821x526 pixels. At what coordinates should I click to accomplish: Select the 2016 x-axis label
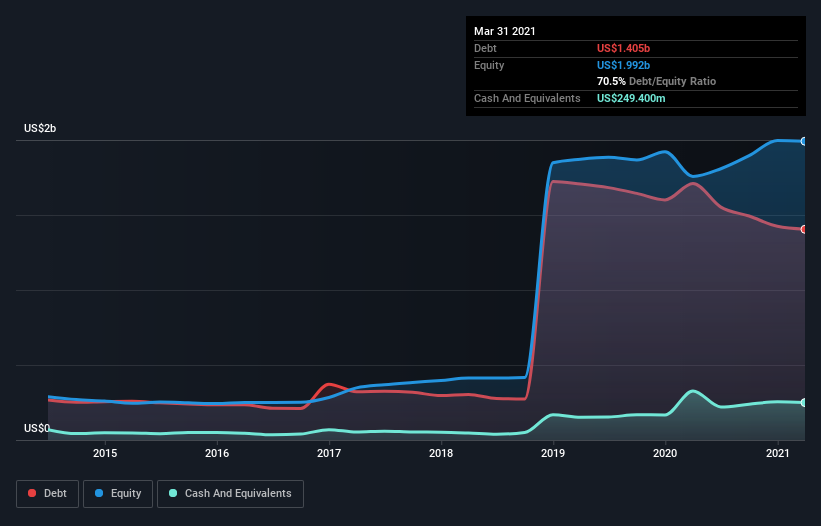[x=217, y=453]
